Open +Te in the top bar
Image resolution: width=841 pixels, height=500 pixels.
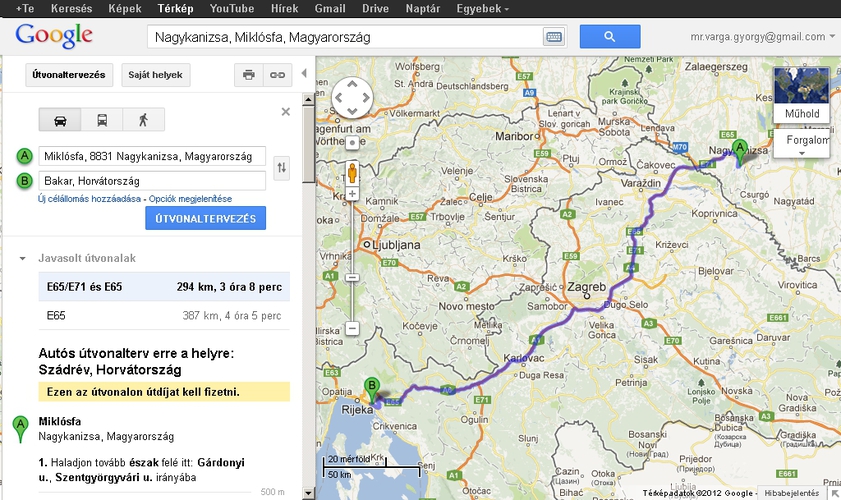pos(25,9)
